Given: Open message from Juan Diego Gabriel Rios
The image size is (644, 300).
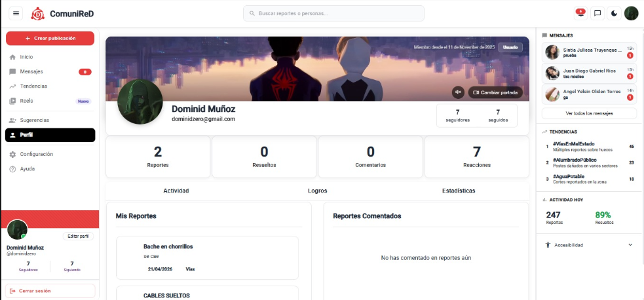Looking at the screenshot, I should pyautogui.click(x=590, y=73).
